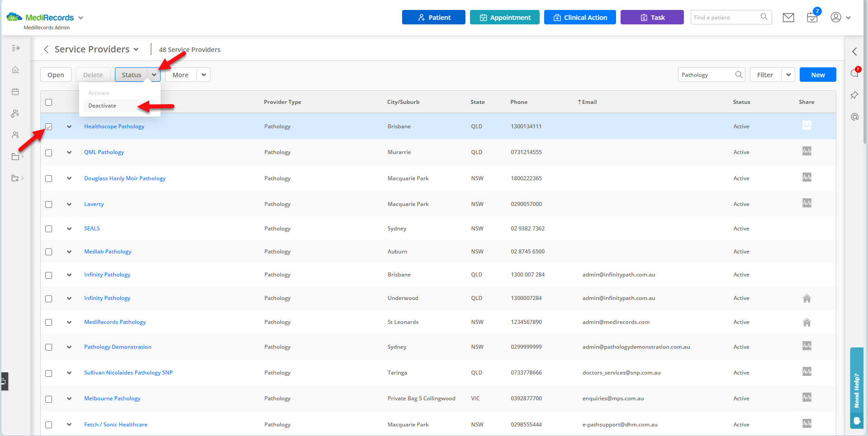This screenshot has width=868, height=436.
Task: Open the patients group icon in sidebar
Action: coord(15,113)
